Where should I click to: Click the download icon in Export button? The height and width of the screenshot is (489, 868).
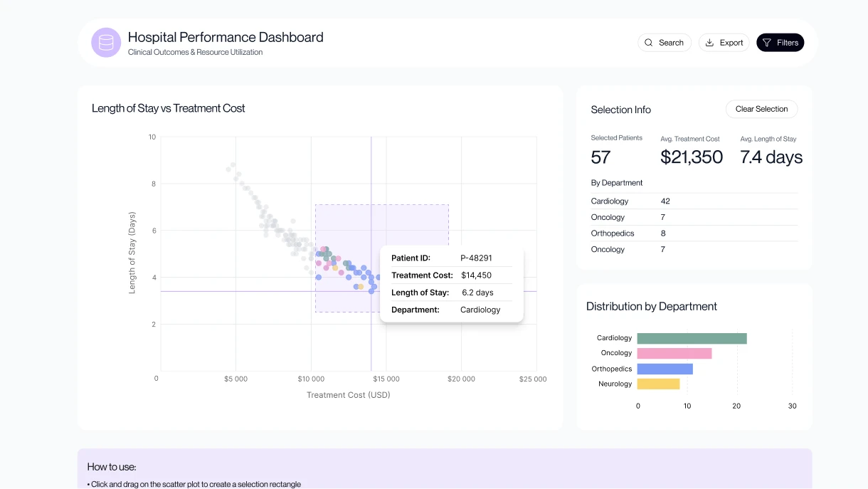[x=709, y=43]
